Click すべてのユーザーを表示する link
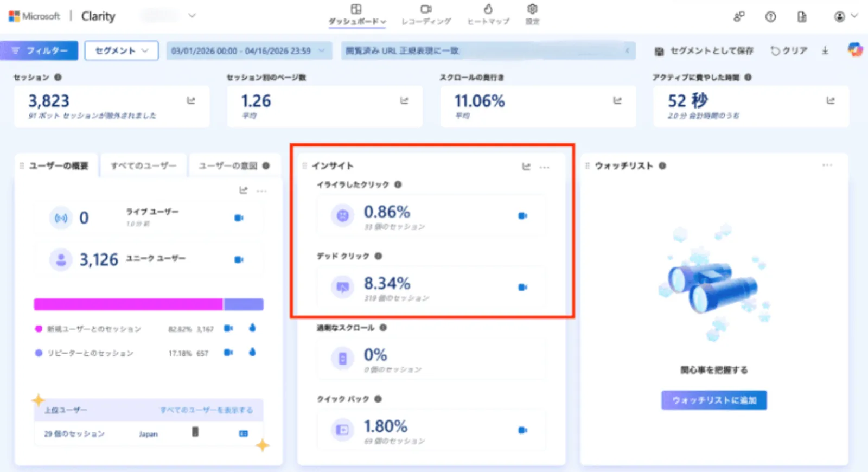 coord(206,410)
